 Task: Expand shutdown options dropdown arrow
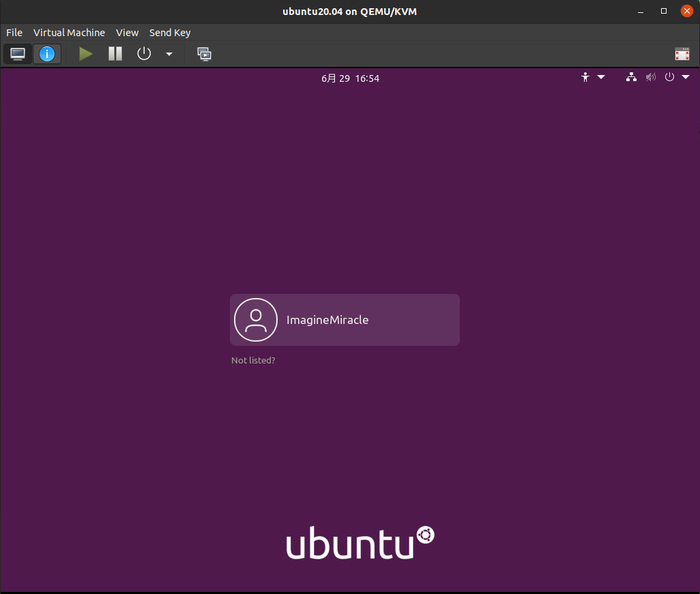[169, 54]
